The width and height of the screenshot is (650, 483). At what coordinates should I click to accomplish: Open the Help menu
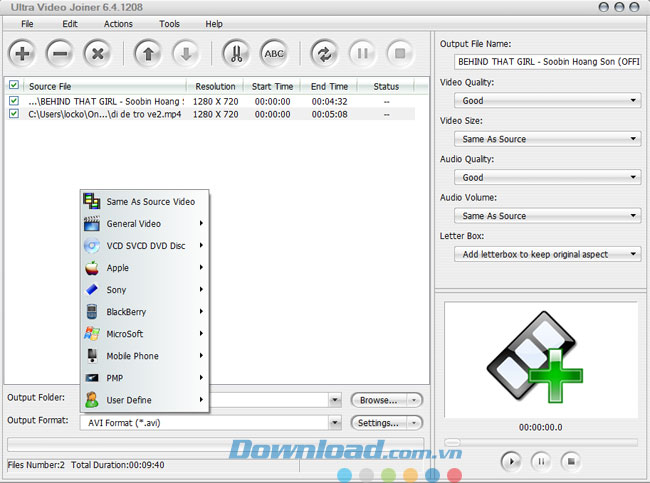click(x=214, y=24)
